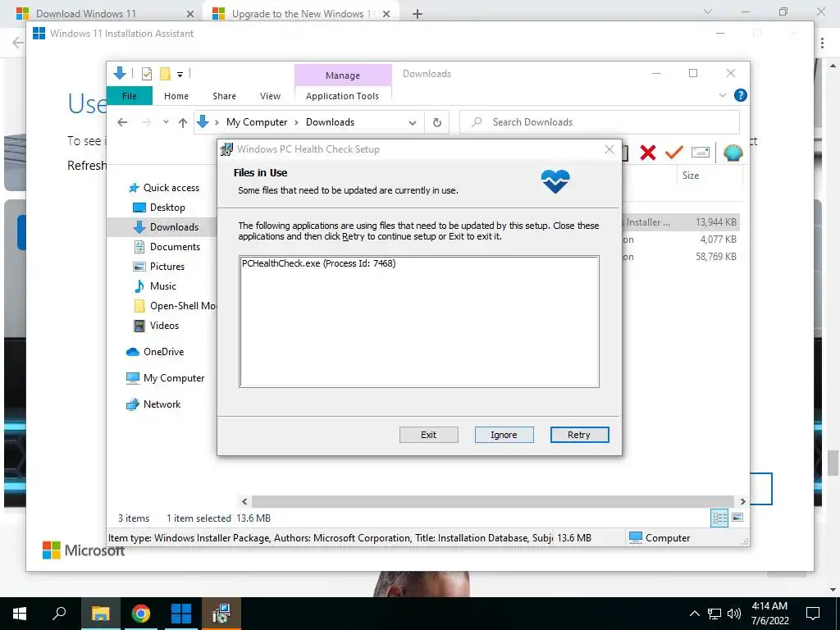Click the Size column header

tap(690, 176)
